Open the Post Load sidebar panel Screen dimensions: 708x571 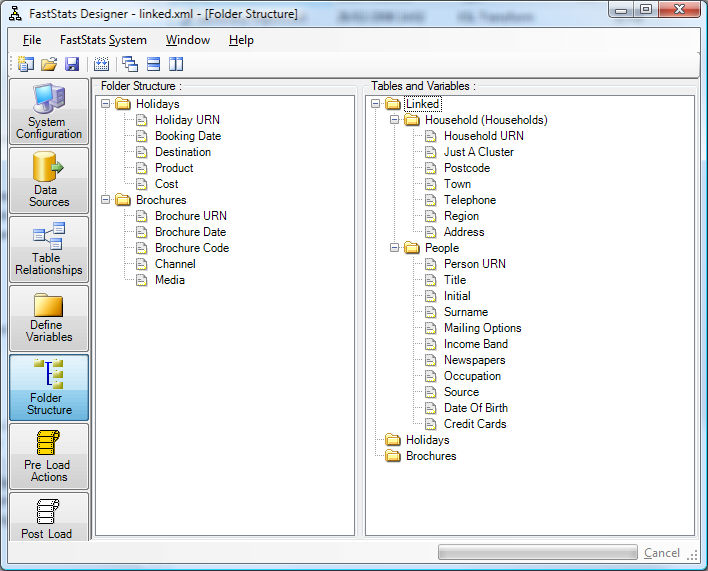coord(49,517)
